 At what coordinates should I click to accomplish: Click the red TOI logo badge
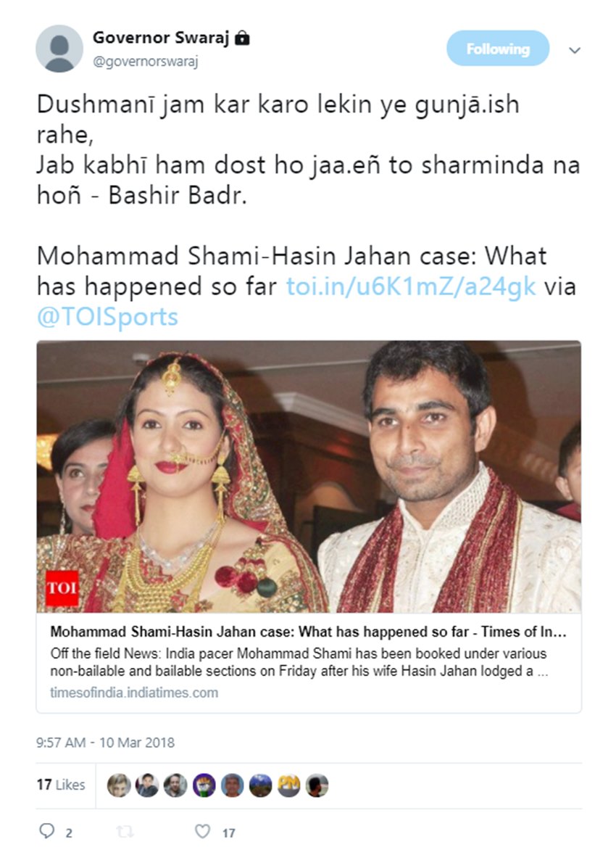pyautogui.click(x=62, y=588)
